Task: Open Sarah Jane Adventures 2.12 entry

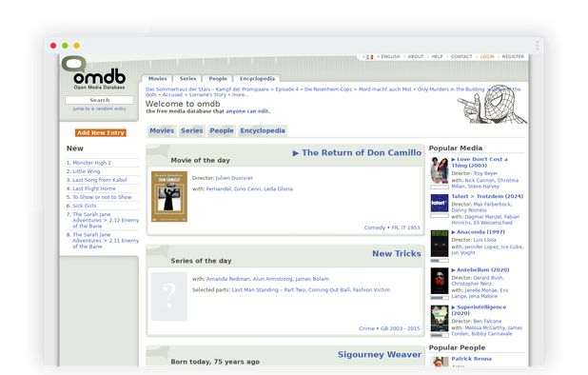Action: [x=106, y=220]
